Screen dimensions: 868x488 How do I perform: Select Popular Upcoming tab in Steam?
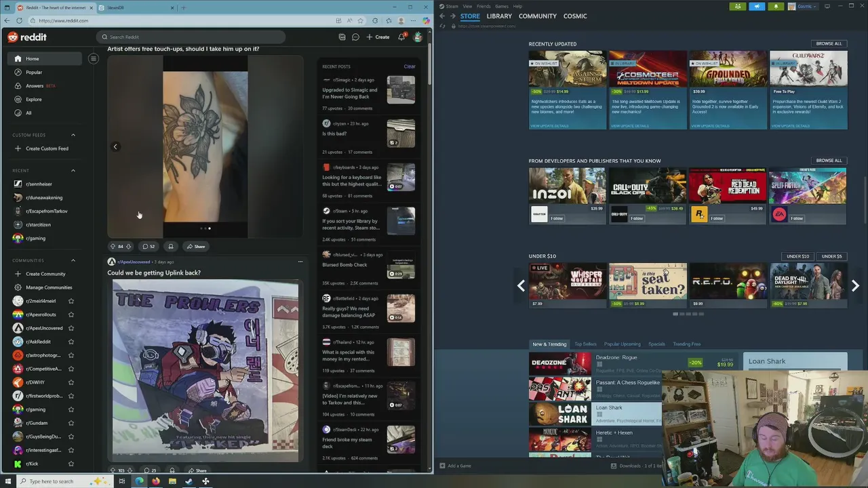(x=622, y=344)
